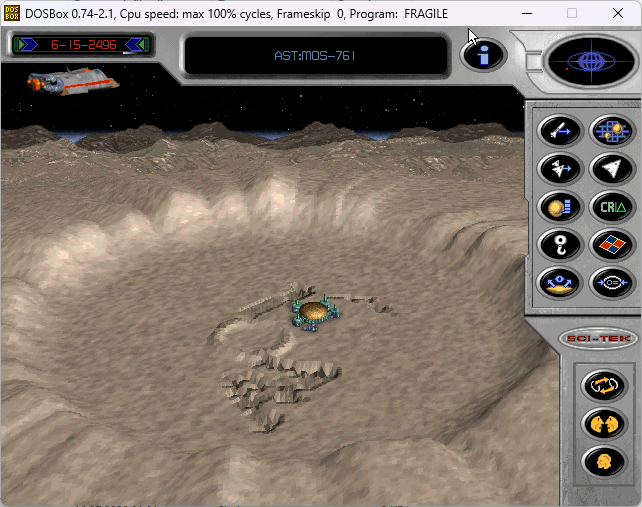Open the planet data list icon

tap(560, 207)
